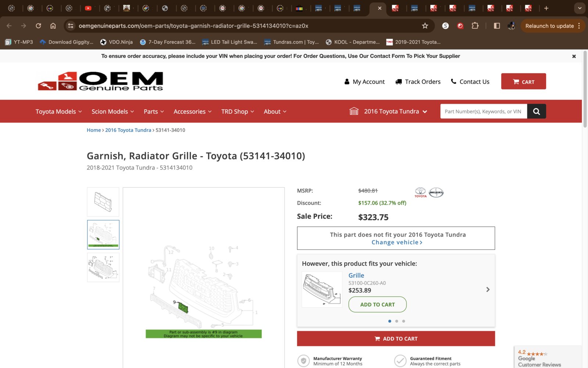The width and height of the screenshot is (588, 368).
Task: Open Google Customer Reviews badge
Action: click(x=548, y=357)
